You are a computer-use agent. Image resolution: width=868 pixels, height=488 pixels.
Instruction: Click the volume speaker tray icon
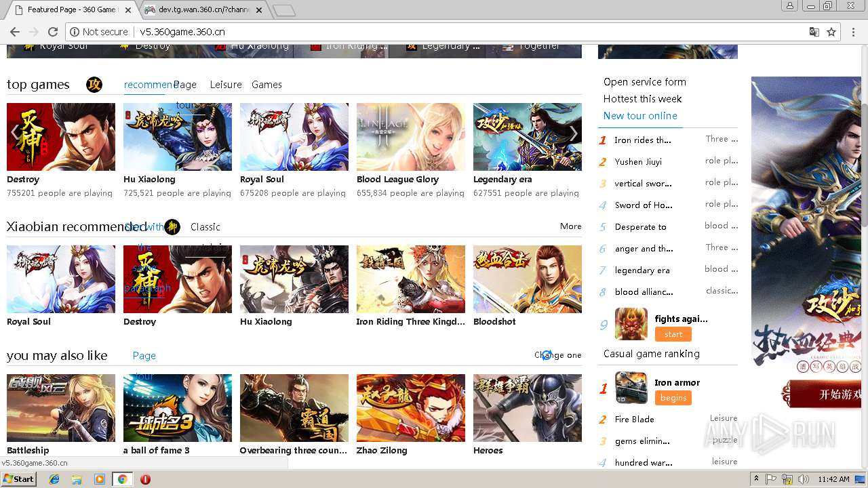coord(804,479)
